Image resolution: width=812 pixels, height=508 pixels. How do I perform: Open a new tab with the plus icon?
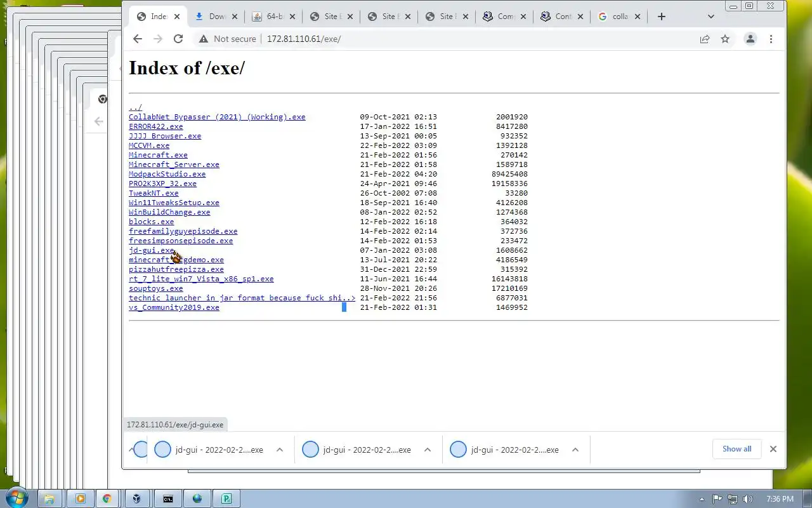click(x=662, y=17)
